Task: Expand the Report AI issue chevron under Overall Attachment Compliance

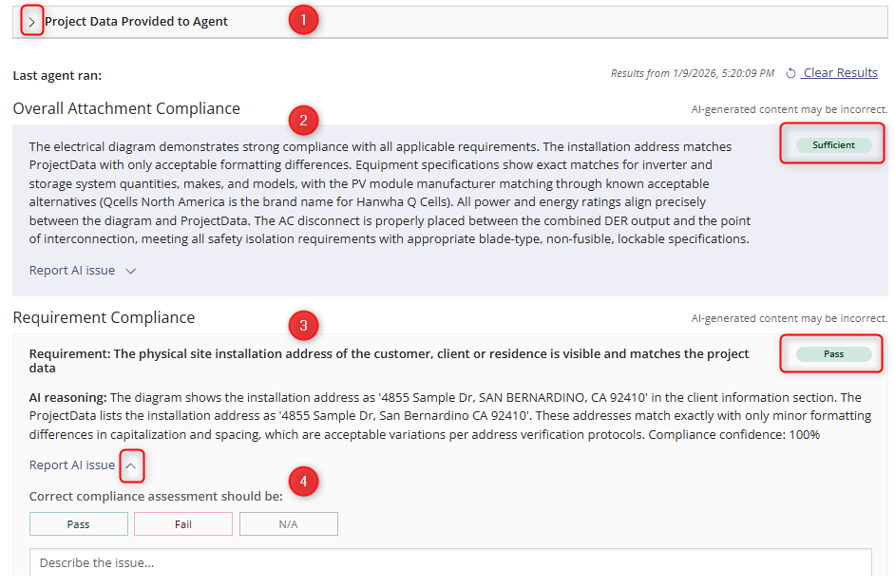Action: (x=131, y=269)
